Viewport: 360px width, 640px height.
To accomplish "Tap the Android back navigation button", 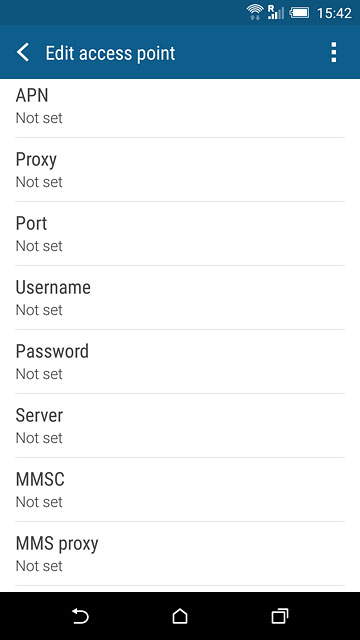I will tap(80, 616).
